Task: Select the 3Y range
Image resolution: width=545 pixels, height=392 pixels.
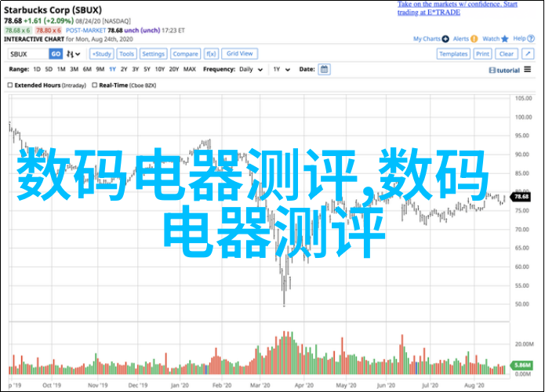Action: [135, 69]
